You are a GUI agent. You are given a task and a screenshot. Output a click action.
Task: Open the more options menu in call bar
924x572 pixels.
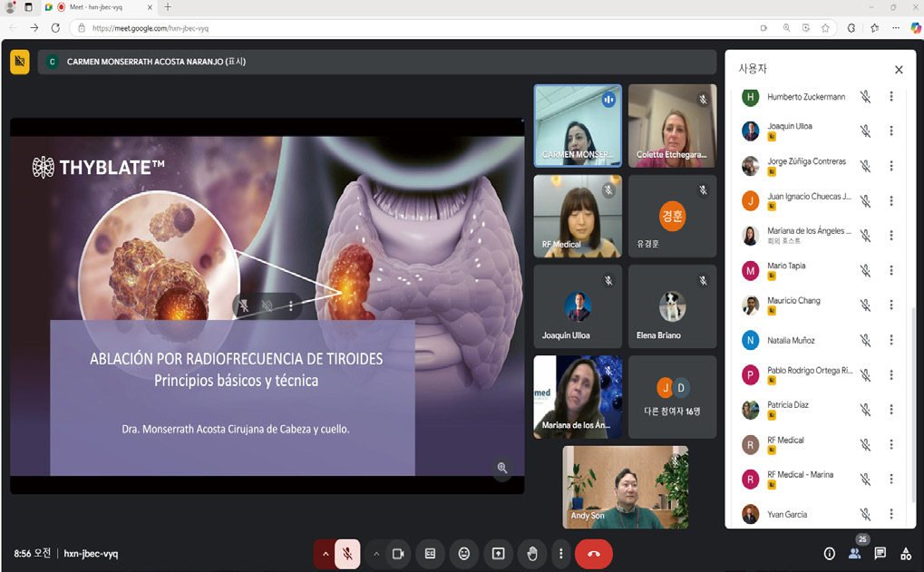pyautogui.click(x=560, y=554)
